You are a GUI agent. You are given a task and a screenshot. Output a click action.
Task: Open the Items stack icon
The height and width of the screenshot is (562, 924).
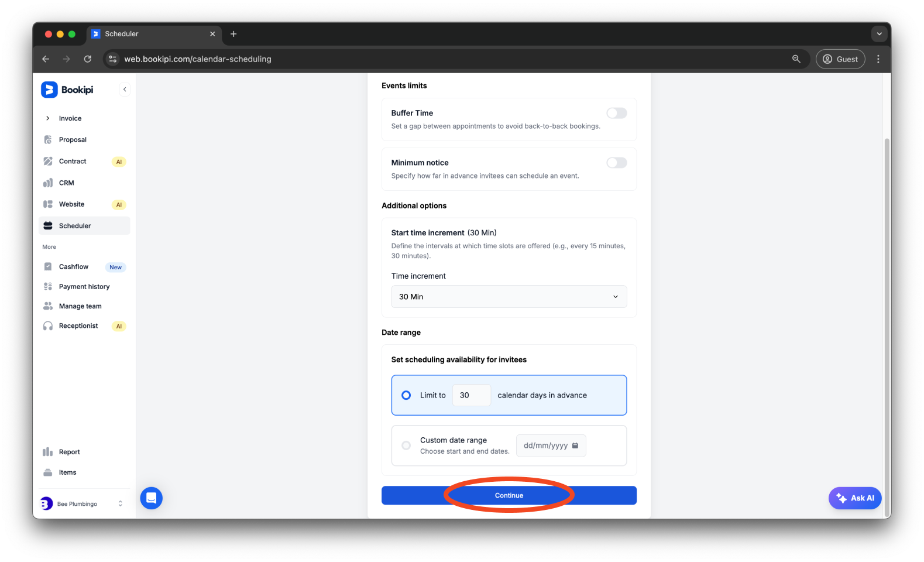[48, 472]
